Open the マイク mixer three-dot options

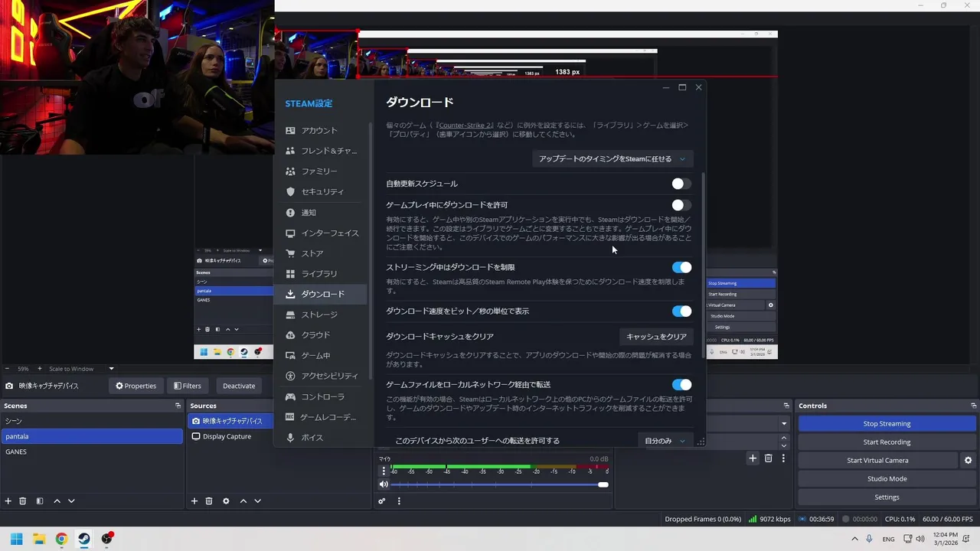click(x=384, y=471)
